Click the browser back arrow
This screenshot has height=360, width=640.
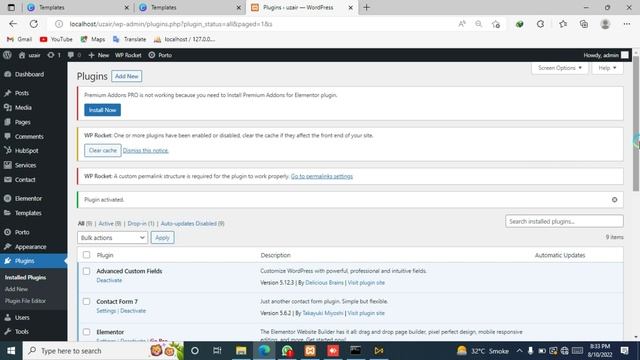pos(13,24)
